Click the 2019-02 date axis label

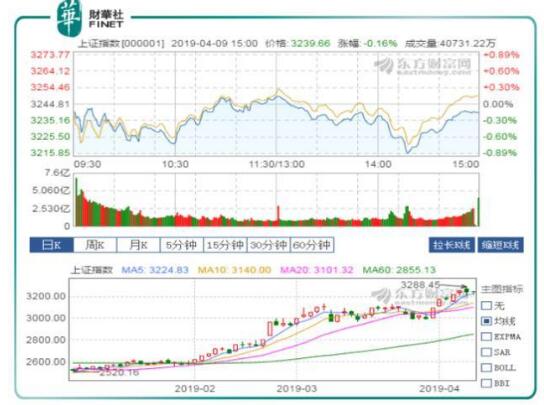[x=195, y=388]
